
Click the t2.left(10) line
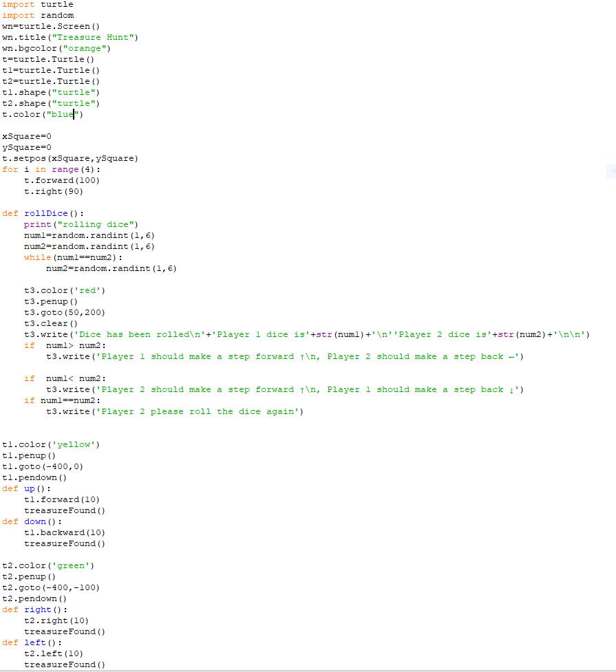pyautogui.click(x=54, y=654)
